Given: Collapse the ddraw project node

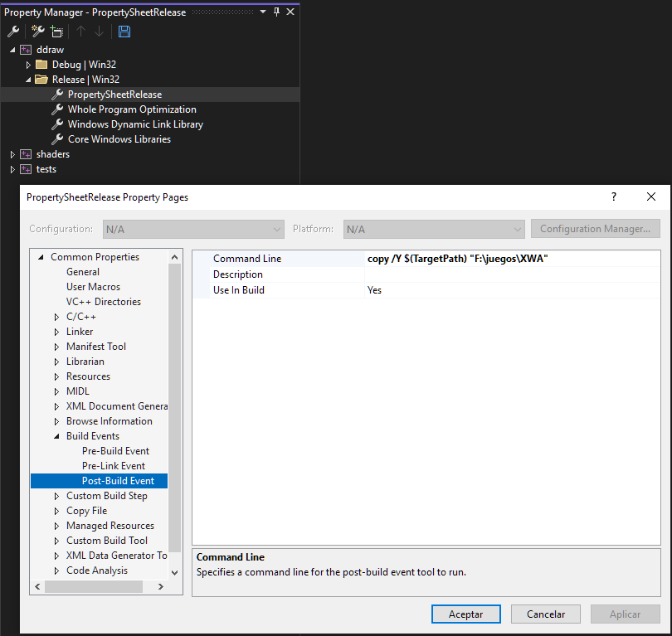Looking at the screenshot, I should [x=12, y=50].
